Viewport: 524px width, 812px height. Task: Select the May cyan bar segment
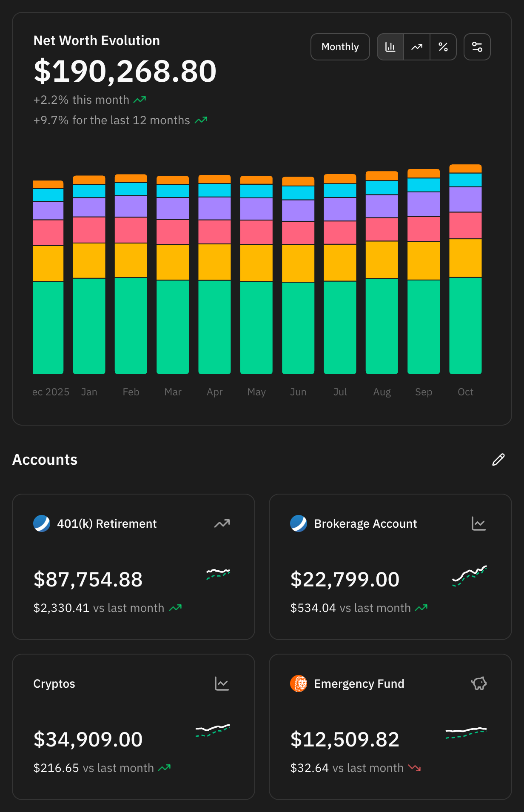(256, 191)
